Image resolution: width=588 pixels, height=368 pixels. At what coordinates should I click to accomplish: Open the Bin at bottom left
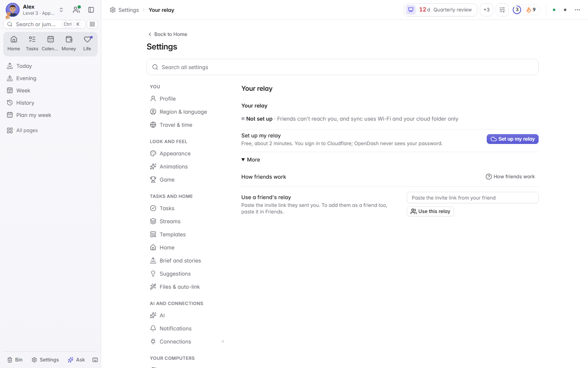point(15,360)
